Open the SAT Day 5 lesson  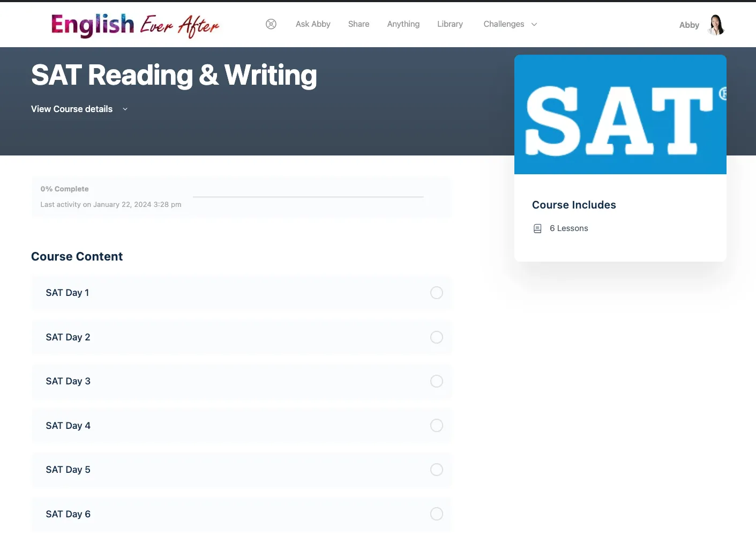[68, 470]
